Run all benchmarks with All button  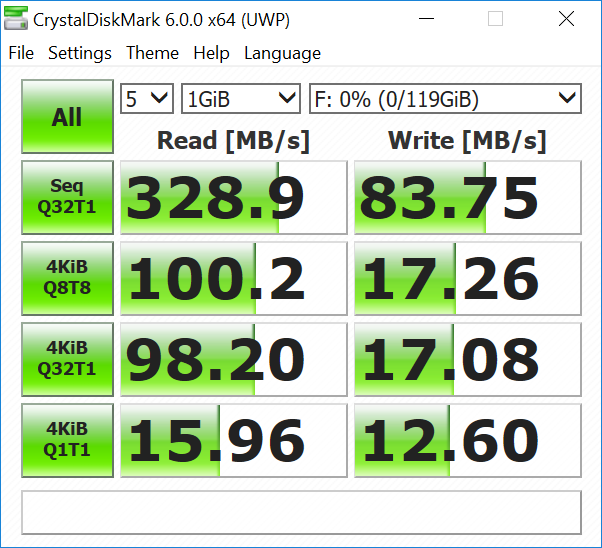click(68, 116)
